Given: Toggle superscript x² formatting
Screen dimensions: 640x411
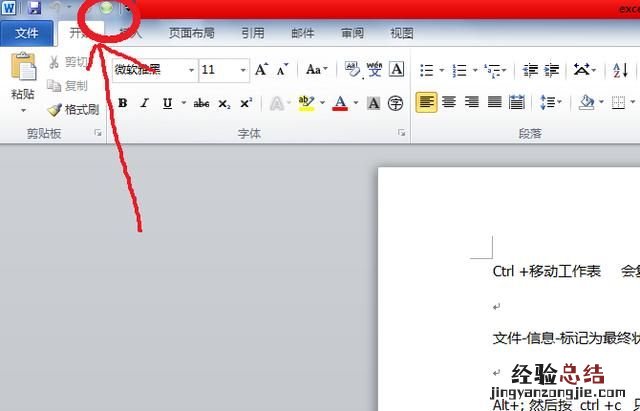Looking at the screenshot, I should click(x=246, y=103).
